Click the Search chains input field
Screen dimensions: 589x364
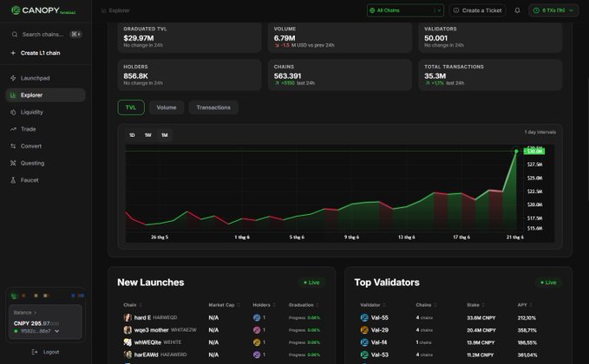pyautogui.click(x=45, y=34)
